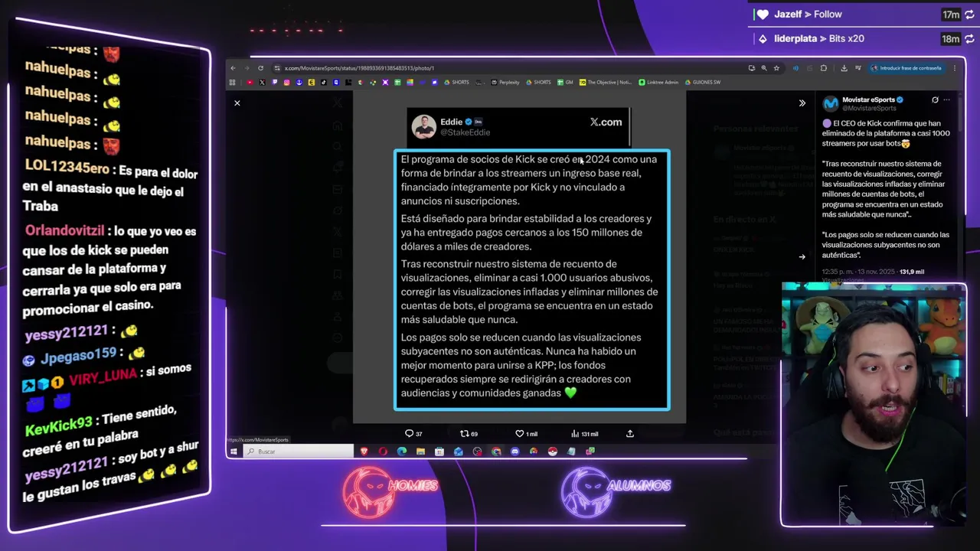Open browser downloads icon

(844, 68)
